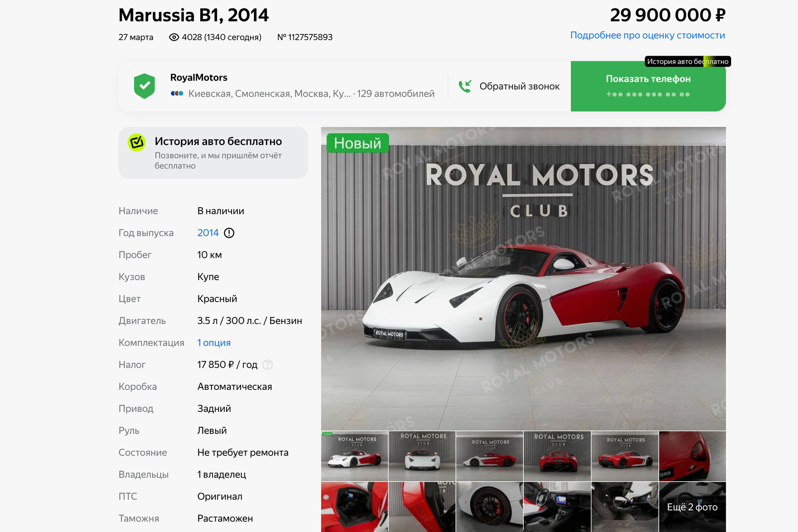Select the second thumbnail, front view of car
The height and width of the screenshot is (532, 798).
(x=422, y=456)
